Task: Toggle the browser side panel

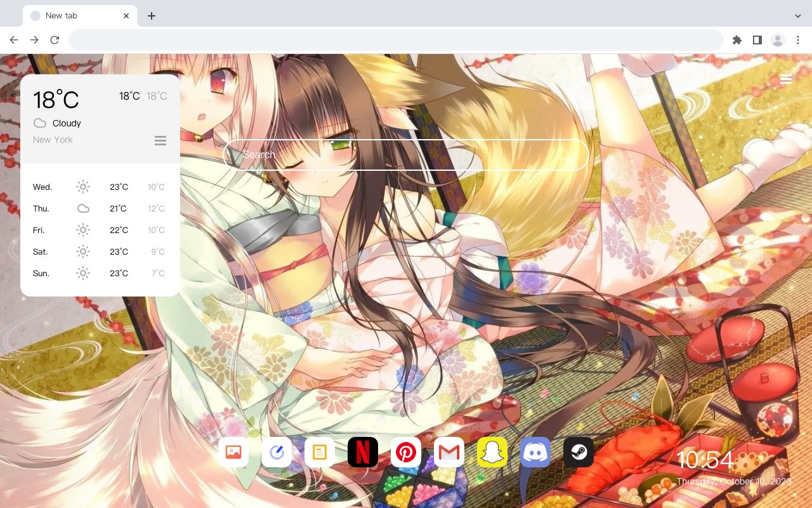Action: pyautogui.click(x=757, y=40)
